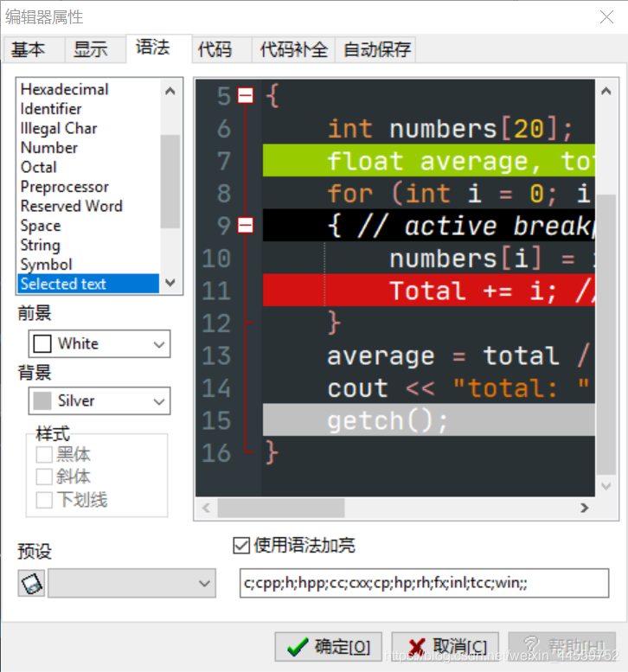The image size is (628, 672).
Task: Toggle the 黑体 bold checkbox
Action: (x=44, y=455)
